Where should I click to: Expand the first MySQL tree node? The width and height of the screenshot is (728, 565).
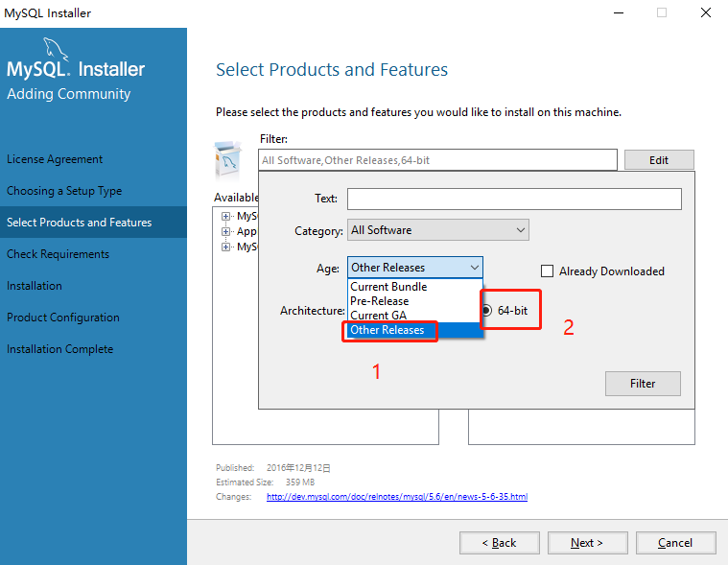[225, 217]
